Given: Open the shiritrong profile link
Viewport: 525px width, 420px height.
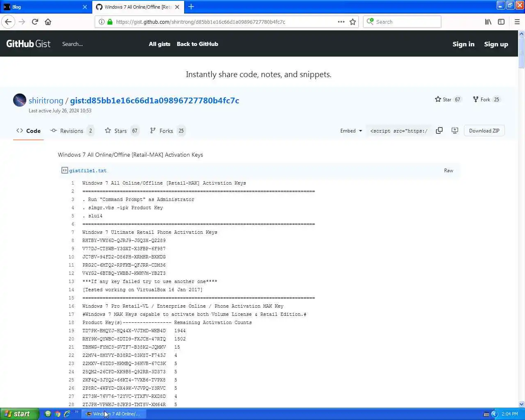Looking at the screenshot, I should 46,100.
